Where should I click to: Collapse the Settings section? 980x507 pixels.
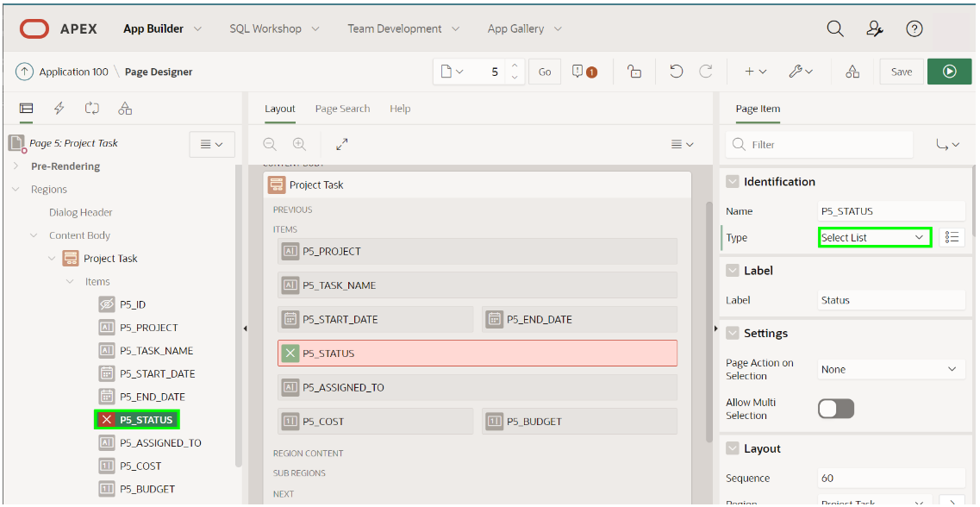coord(732,333)
